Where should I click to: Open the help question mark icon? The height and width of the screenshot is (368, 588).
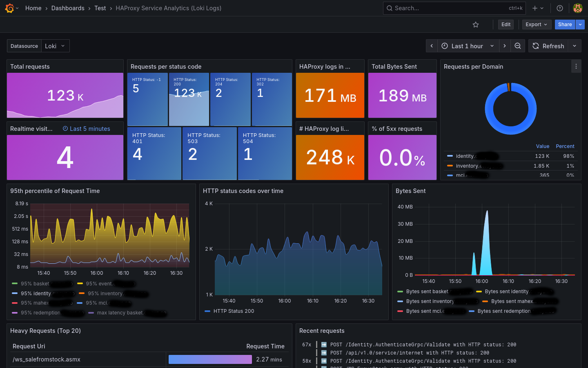click(x=560, y=8)
